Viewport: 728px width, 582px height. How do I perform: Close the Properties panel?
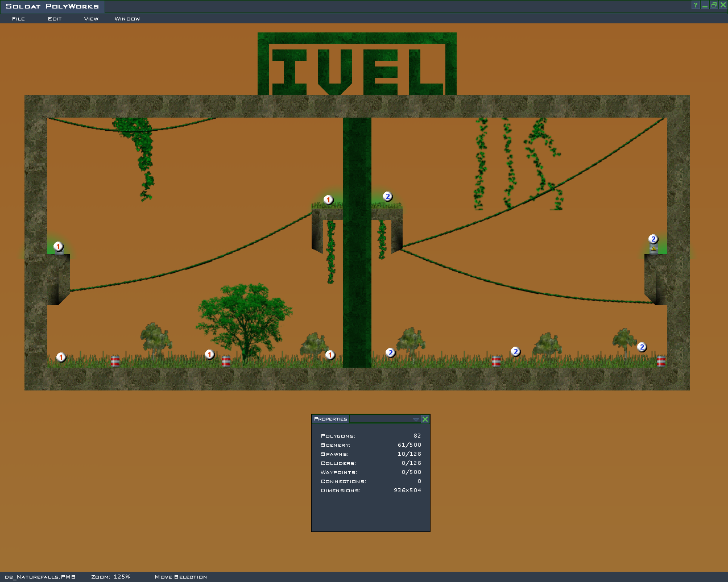coord(425,419)
